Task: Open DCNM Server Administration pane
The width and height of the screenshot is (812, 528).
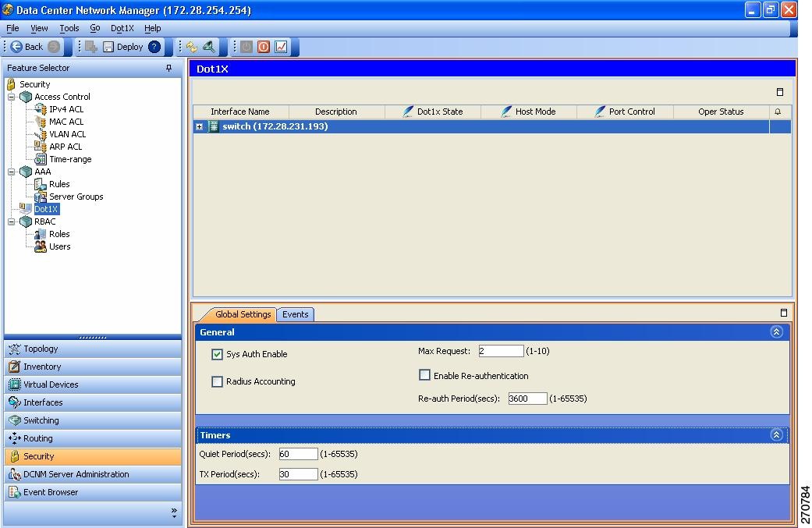Action: 94,474
